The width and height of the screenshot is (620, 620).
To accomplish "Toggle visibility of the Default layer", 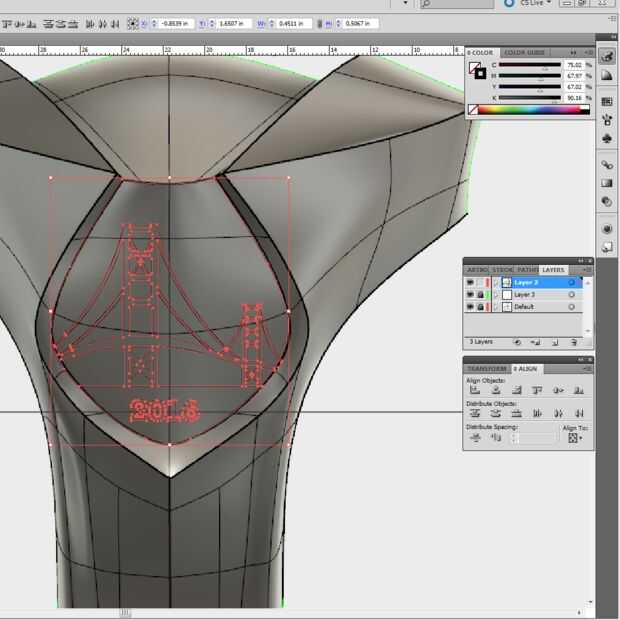I will click(470, 307).
